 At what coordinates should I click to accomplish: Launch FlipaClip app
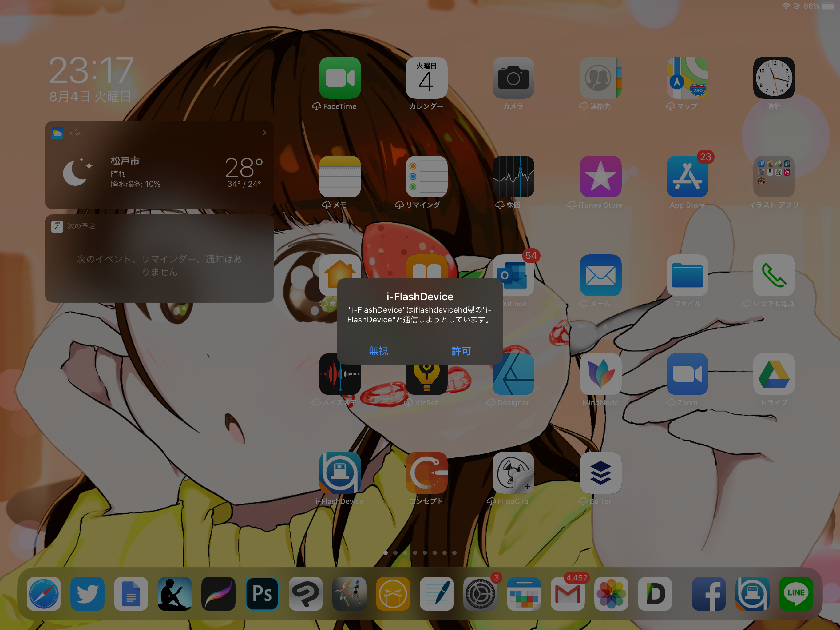coord(513,473)
